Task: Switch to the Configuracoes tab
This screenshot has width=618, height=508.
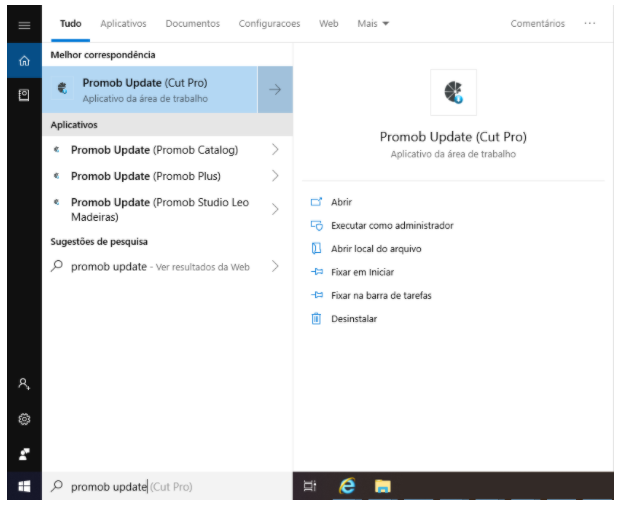Action: (269, 24)
